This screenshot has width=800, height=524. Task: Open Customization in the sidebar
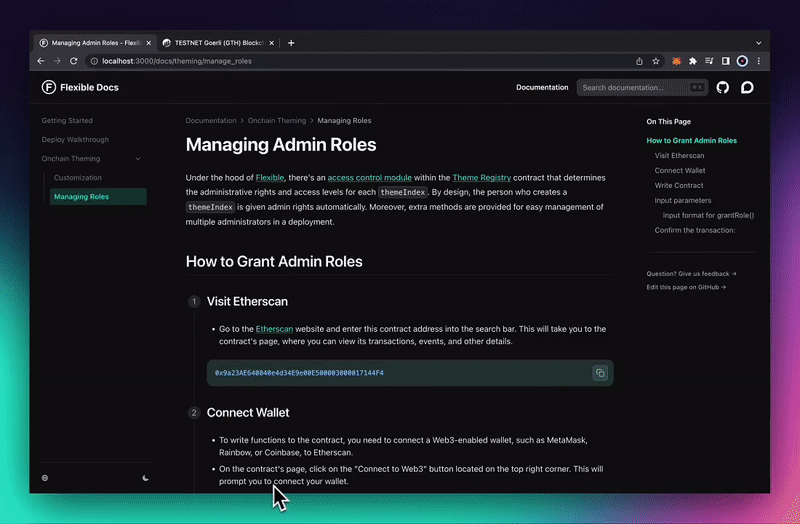point(78,178)
